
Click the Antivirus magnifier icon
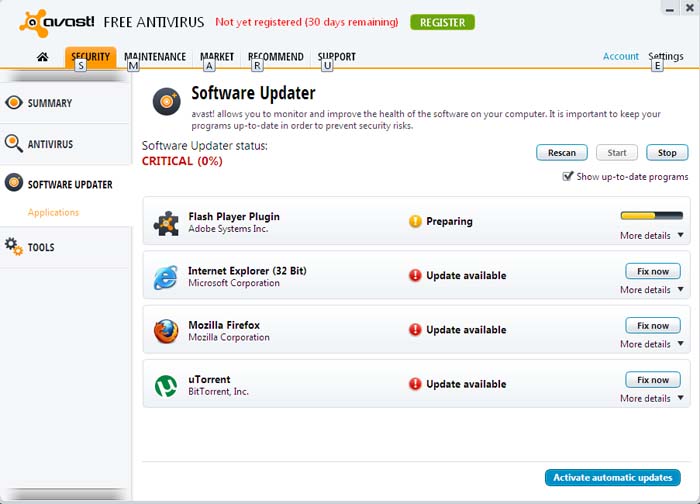pos(14,143)
